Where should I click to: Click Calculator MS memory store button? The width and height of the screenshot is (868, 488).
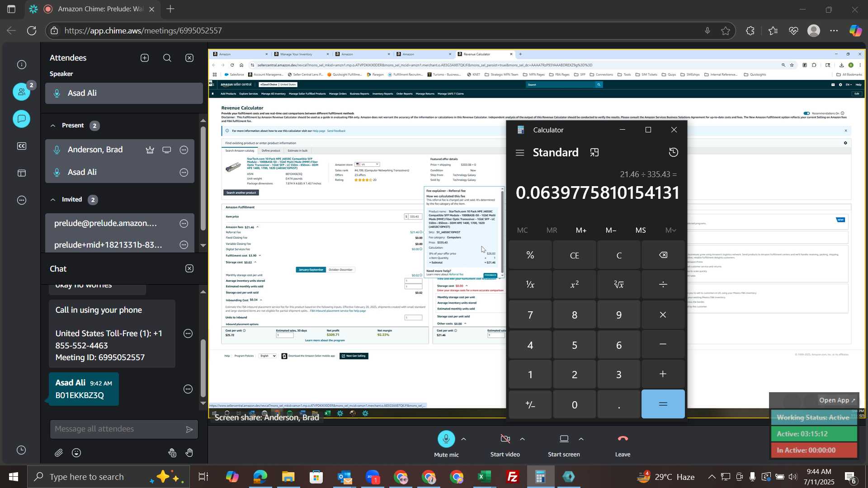[x=641, y=230]
